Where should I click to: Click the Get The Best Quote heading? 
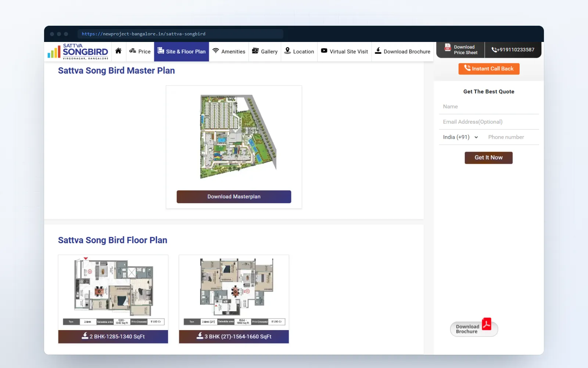pyautogui.click(x=489, y=92)
